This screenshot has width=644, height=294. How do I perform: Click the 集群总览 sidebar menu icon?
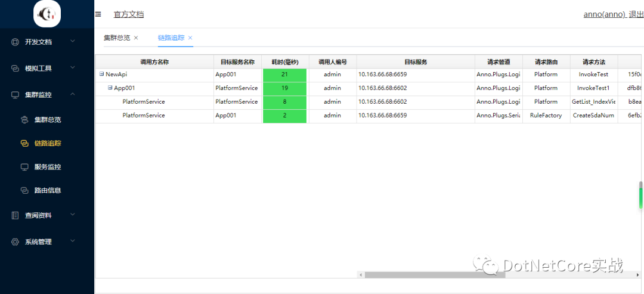24,119
